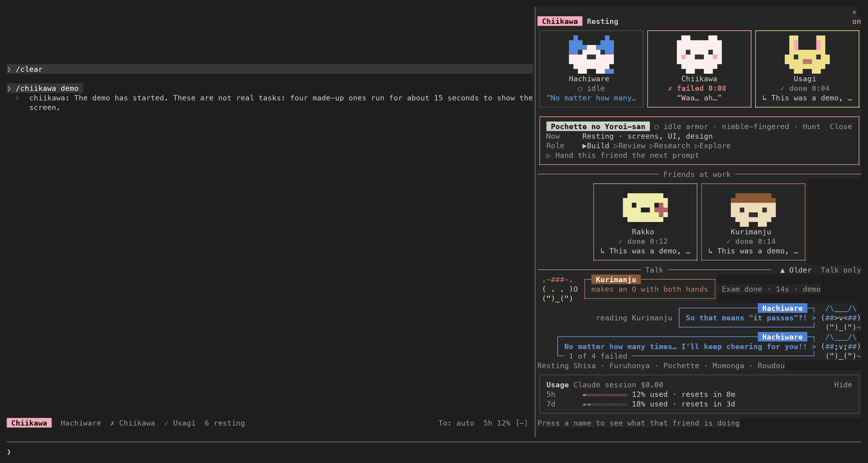Open the 6 resting friends list
The width and height of the screenshot is (868, 463).
coord(225,423)
